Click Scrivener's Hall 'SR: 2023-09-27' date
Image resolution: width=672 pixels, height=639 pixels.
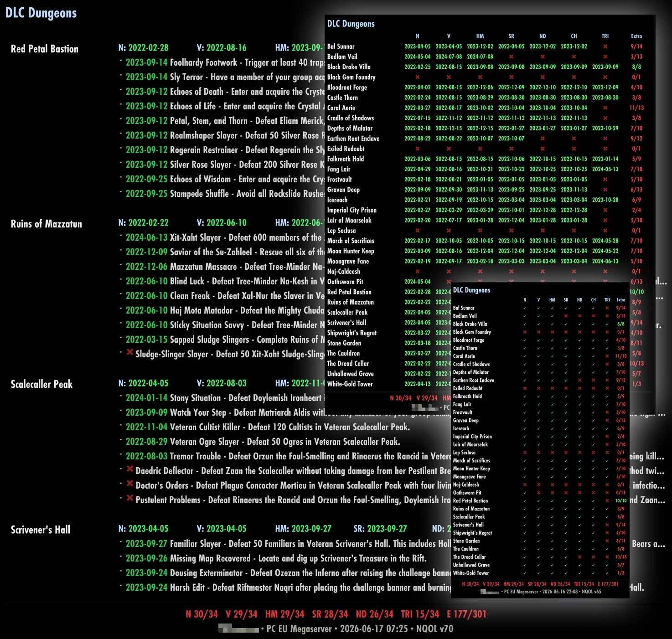tap(380, 529)
